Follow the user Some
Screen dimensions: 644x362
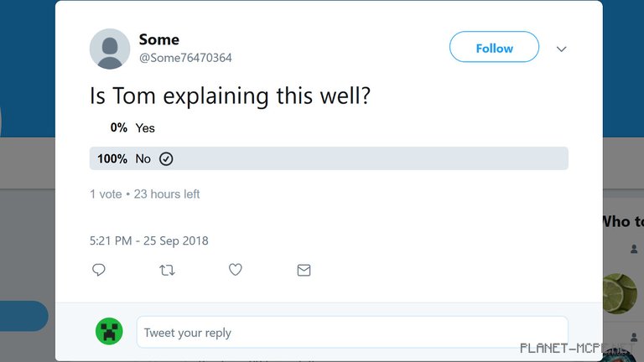click(494, 48)
